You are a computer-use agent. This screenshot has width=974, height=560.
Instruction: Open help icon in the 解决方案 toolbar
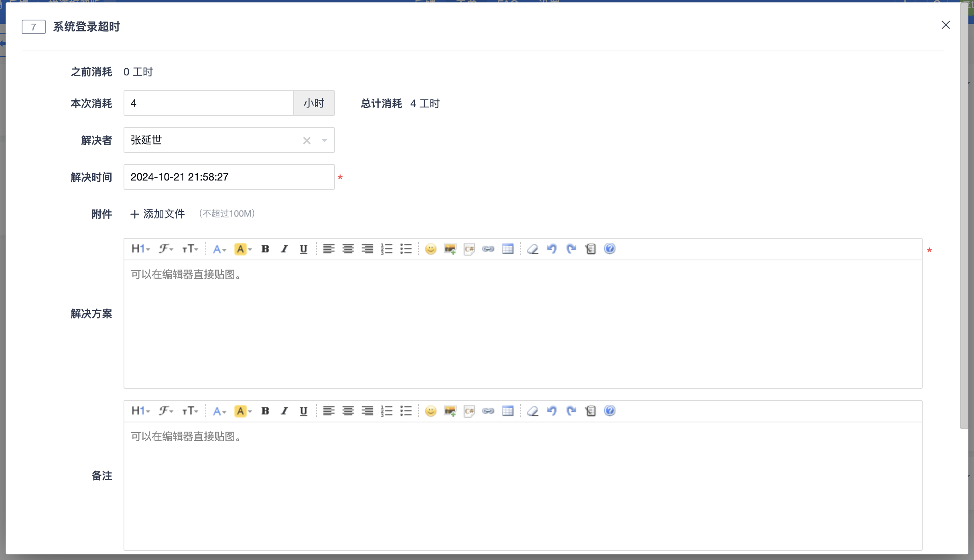(609, 249)
